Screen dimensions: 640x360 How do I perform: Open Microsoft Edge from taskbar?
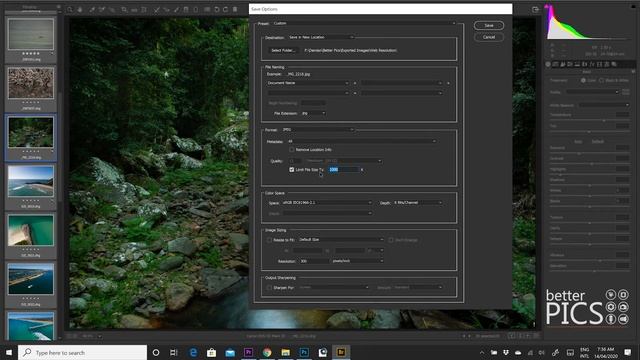coord(193,352)
